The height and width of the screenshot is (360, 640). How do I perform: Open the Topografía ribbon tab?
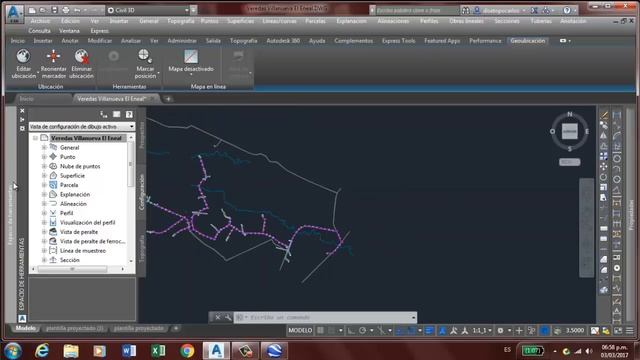click(x=244, y=41)
